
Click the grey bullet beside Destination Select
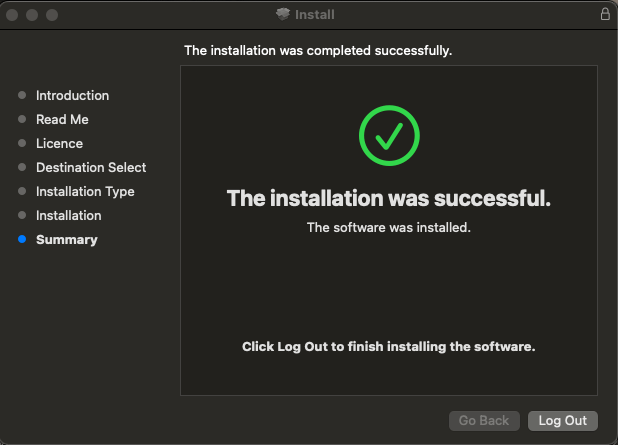coord(22,168)
